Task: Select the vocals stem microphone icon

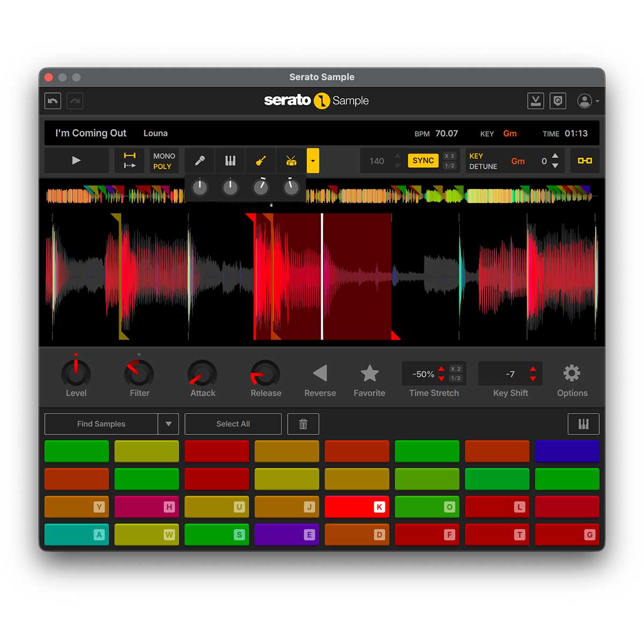Action: (x=200, y=160)
